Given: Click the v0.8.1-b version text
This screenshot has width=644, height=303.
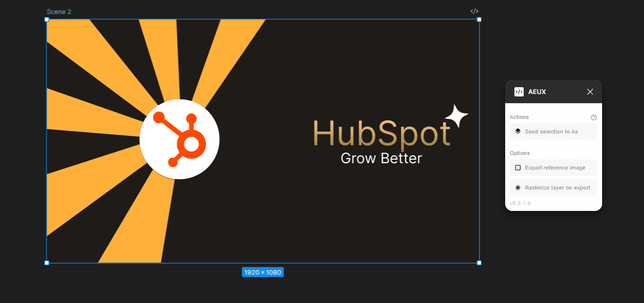Looking at the screenshot, I should coord(520,203).
